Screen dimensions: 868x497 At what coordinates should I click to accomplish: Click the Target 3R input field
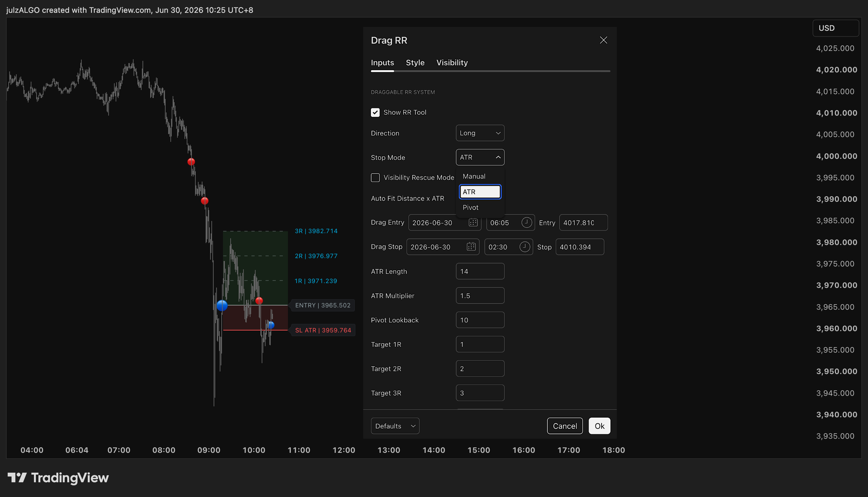click(x=480, y=393)
